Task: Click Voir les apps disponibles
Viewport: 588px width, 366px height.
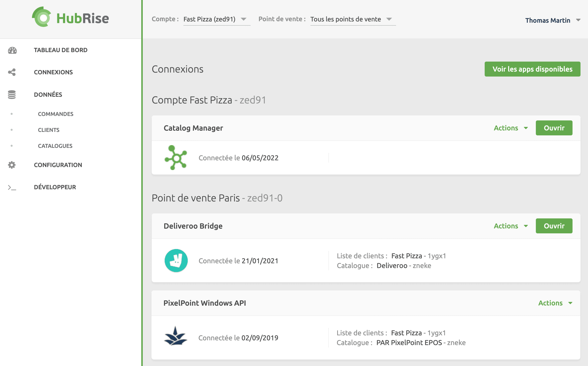Action: pos(532,69)
